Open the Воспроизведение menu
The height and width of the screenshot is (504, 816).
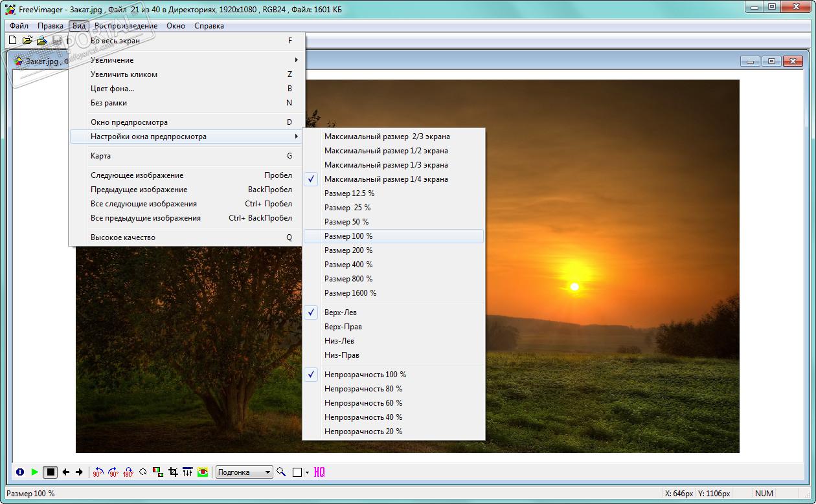click(126, 26)
